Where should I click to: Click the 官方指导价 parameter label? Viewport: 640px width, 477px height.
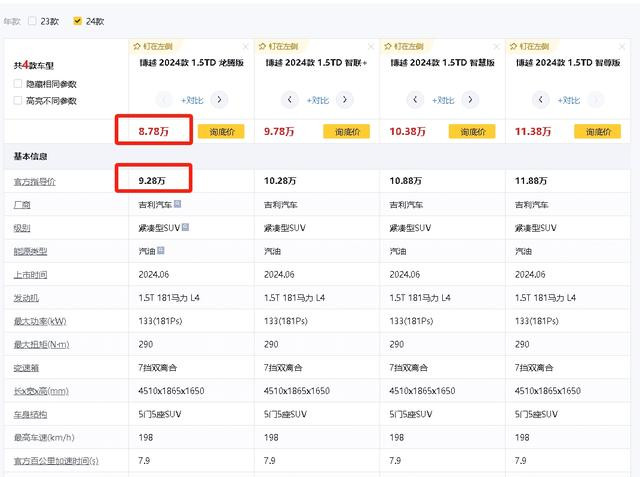34,182
